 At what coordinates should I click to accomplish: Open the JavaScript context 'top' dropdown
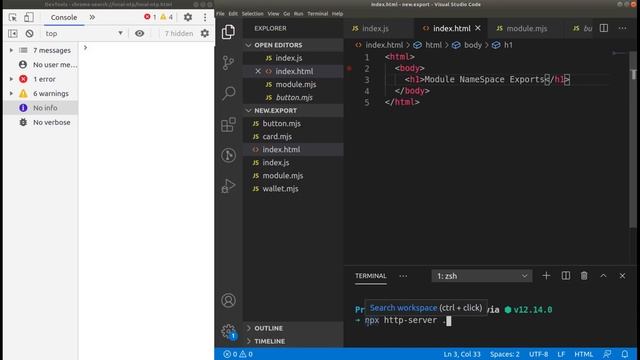pos(84,33)
